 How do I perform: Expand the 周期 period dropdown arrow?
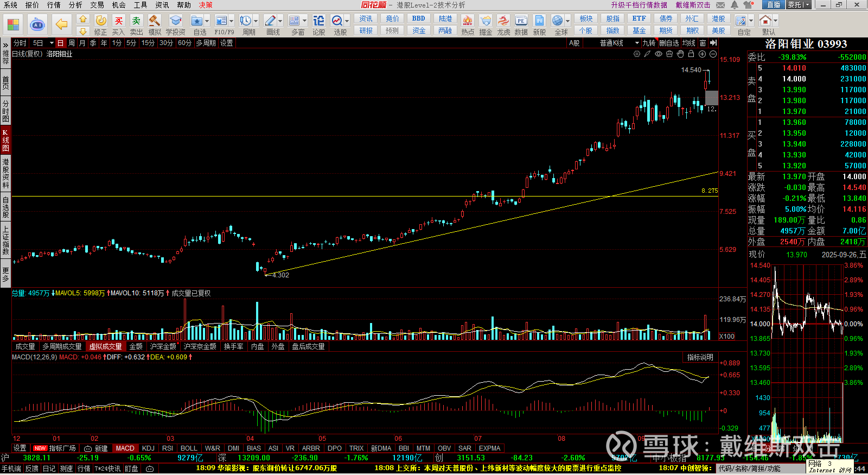(x=256, y=21)
